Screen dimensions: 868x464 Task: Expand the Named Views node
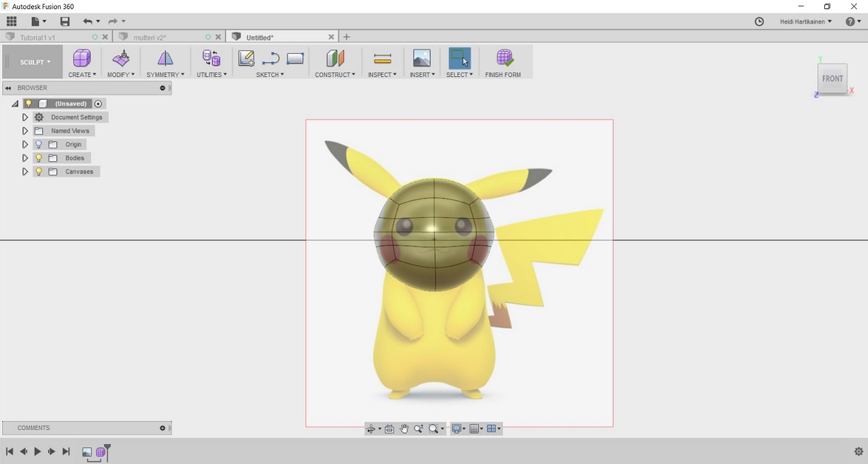click(x=25, y=131)
